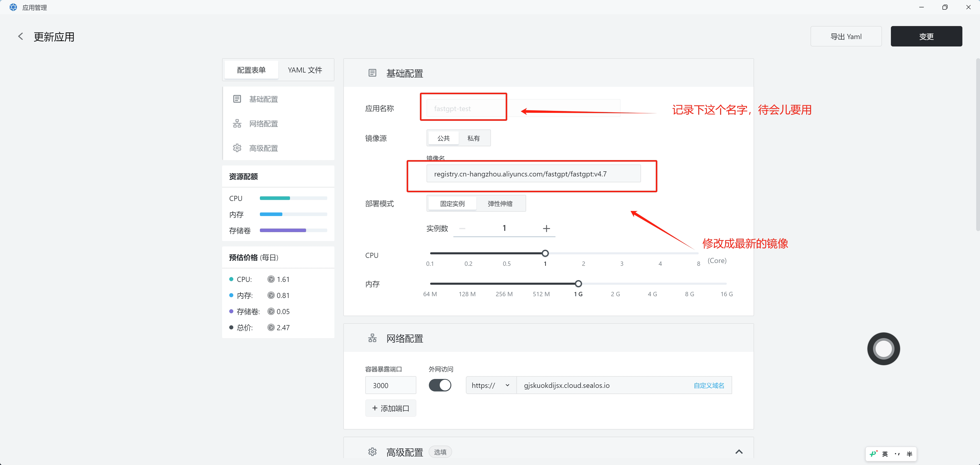Click the 镜像名 registry input field
This screenshot has height=465, width=980.
(x=533, y=174)
